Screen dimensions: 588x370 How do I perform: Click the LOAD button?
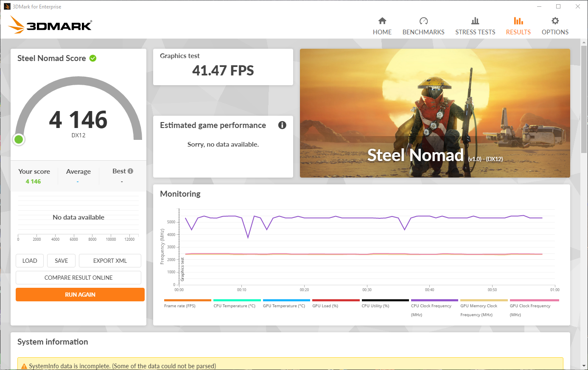[30, 261]
